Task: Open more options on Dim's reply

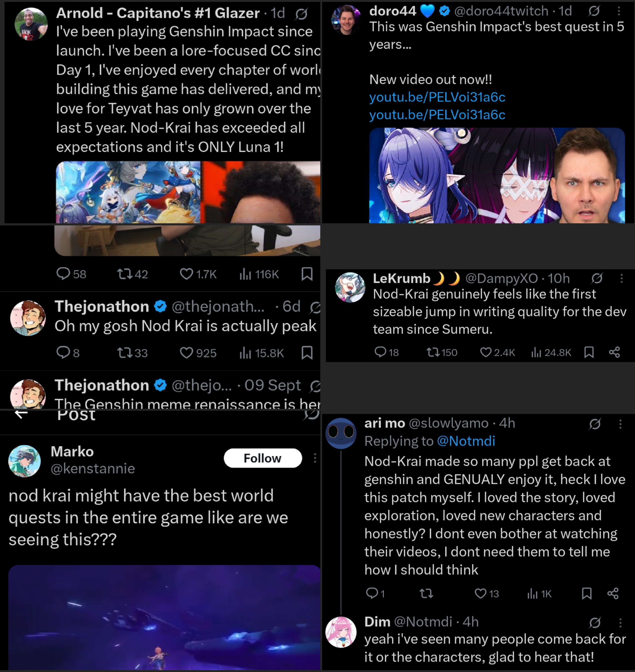Action: [620, 622]
